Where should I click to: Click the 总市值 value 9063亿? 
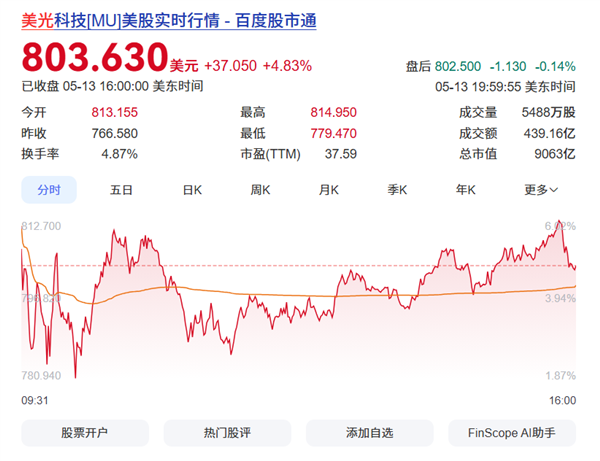click(555, 154)
